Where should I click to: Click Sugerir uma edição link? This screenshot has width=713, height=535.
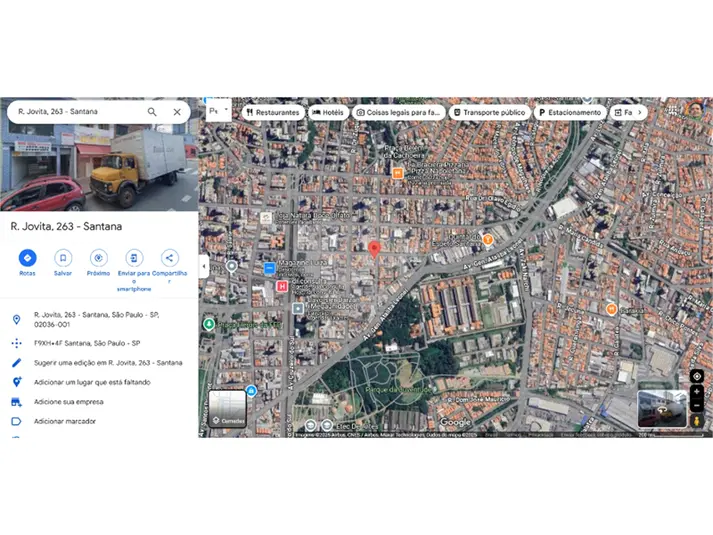coord(108,363)
